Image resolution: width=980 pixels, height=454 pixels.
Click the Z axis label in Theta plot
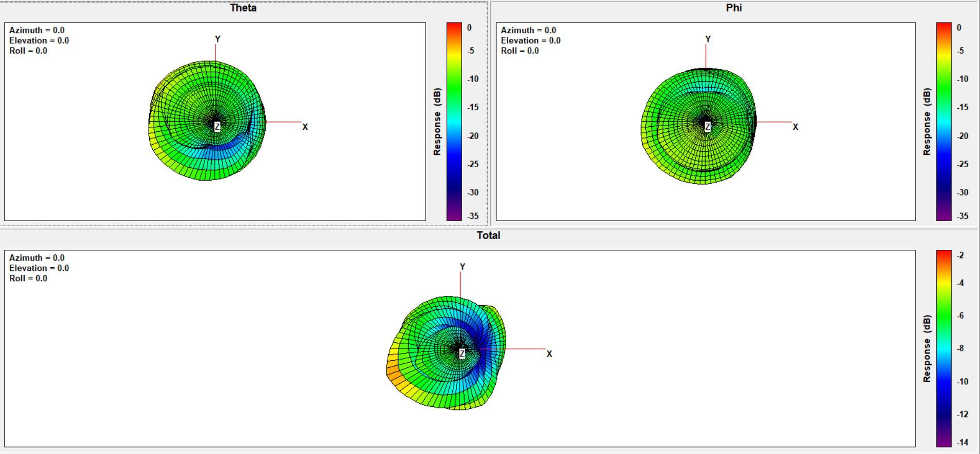217,127
